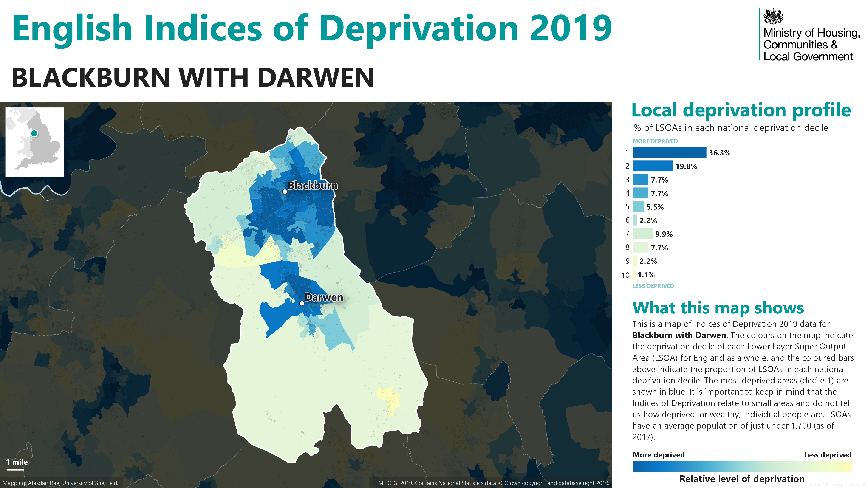
Task: Click the Less deprived gradient label
Action: tap(828, 455)
